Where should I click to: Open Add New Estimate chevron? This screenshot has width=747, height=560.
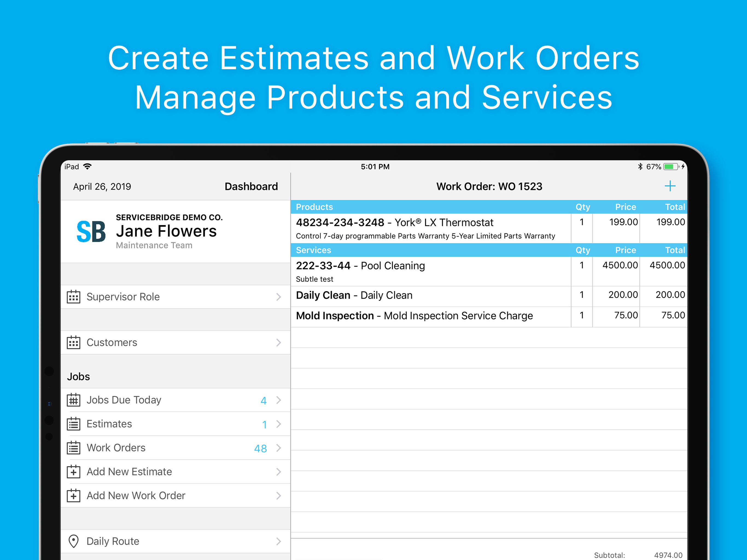(x=279, y=472)
